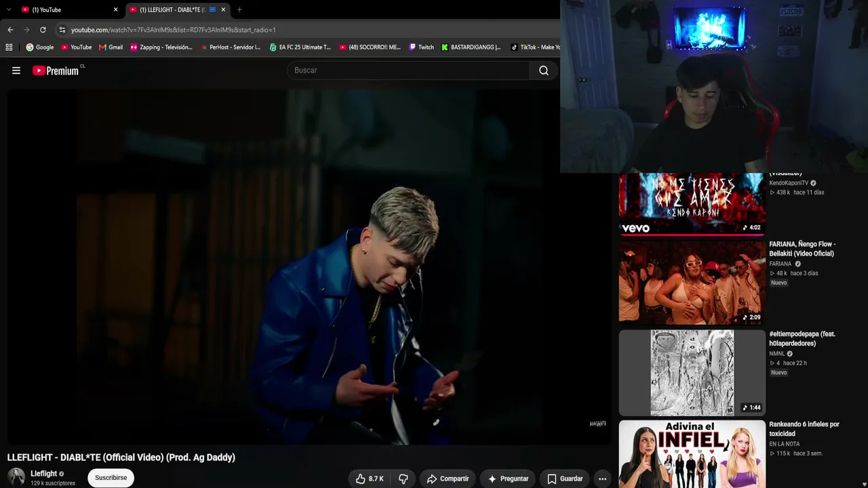
Task: Open the "FARIANA, Ñengo Flow - Bellakiti" title
Action: click(802, 249)
